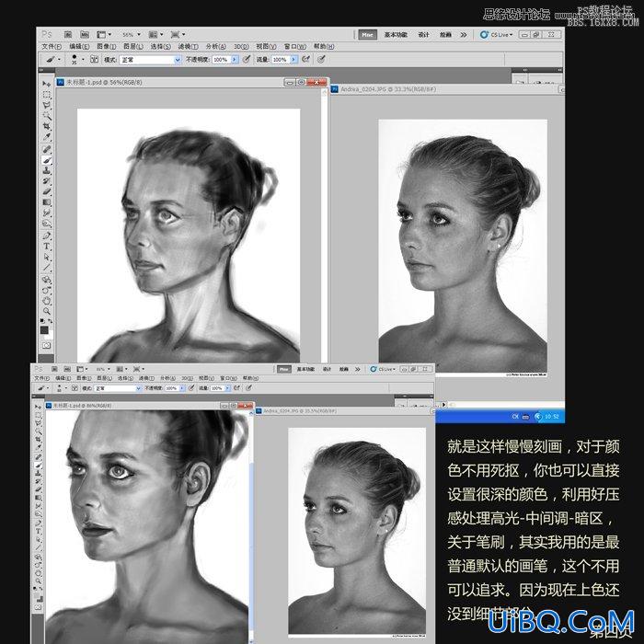Toggle tablet pressure for opacity in upper window

pyautogui.click(x=247, y=60)
